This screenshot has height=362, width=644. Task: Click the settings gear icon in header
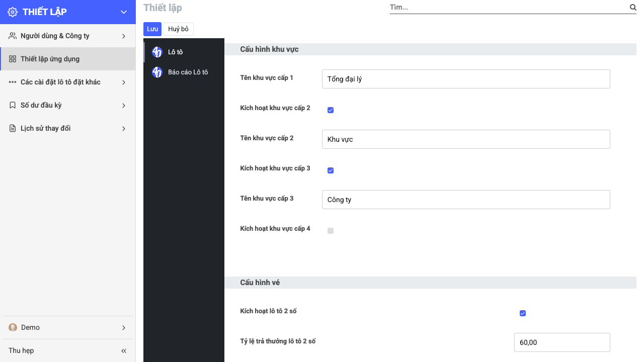13,12
